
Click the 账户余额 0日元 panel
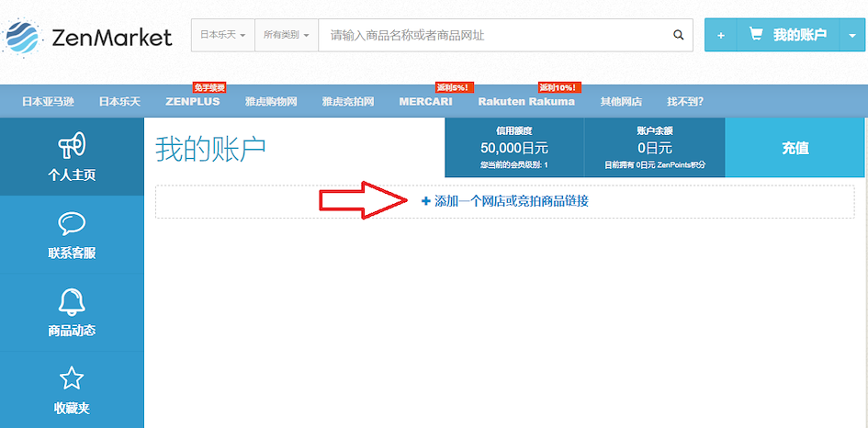coord(654,147)
